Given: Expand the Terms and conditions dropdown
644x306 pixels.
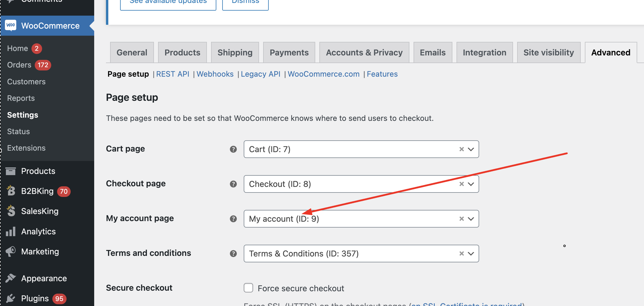Looking at the screenshot, I should [471, 254].
